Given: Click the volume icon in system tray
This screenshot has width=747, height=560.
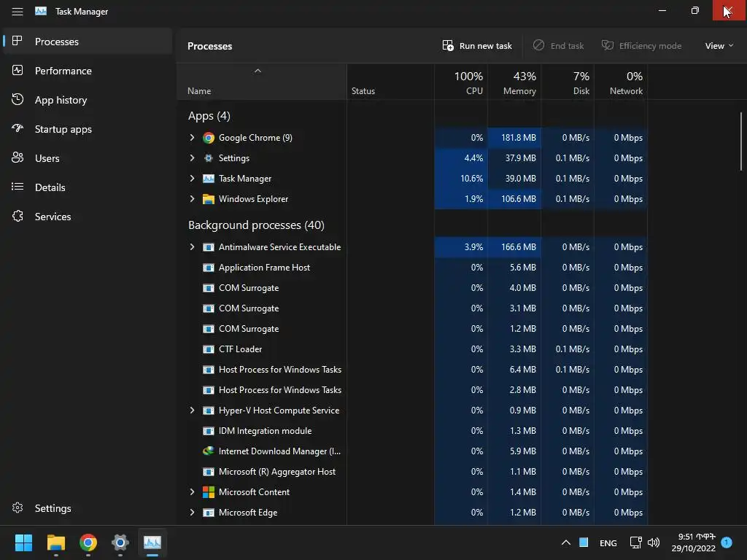Looking at the screenshot, I should click(654, 542).
